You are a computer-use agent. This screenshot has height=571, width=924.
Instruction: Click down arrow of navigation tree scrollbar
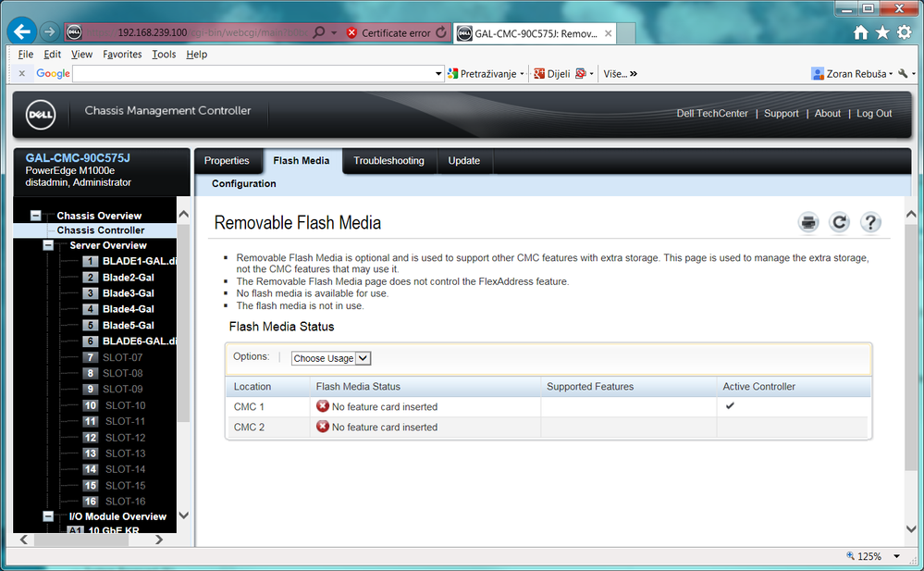coord(184,515)
